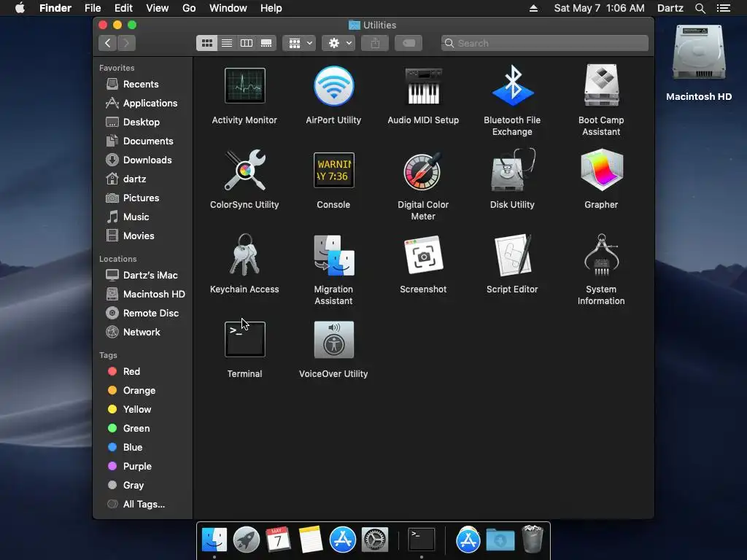Image resolution: width=747 pixels, height=560 pixels.
Task: Select Migration Assistant icon
Action: [333, 254]
